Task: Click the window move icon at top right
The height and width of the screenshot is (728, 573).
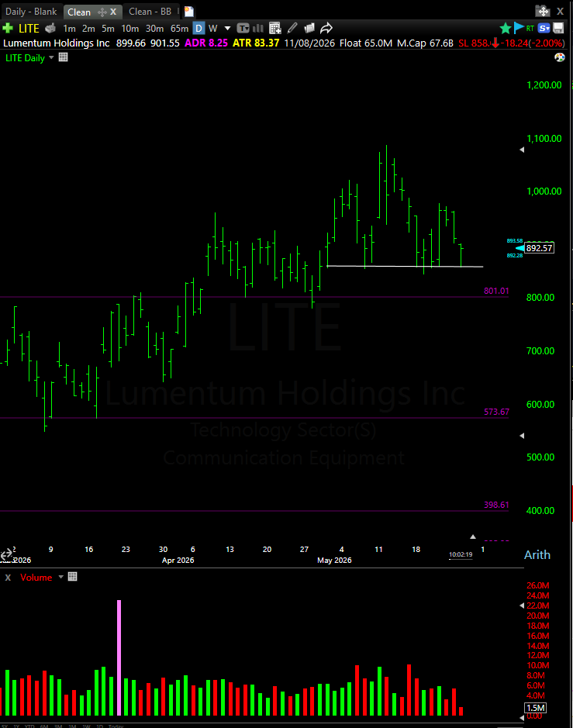Action: pos(542,11)
